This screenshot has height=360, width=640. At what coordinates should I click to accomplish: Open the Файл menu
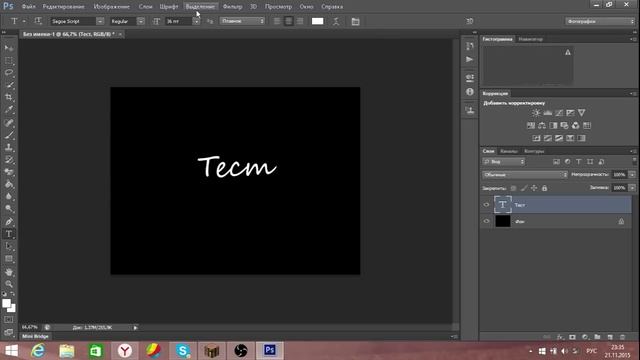(x=29, y=7)
